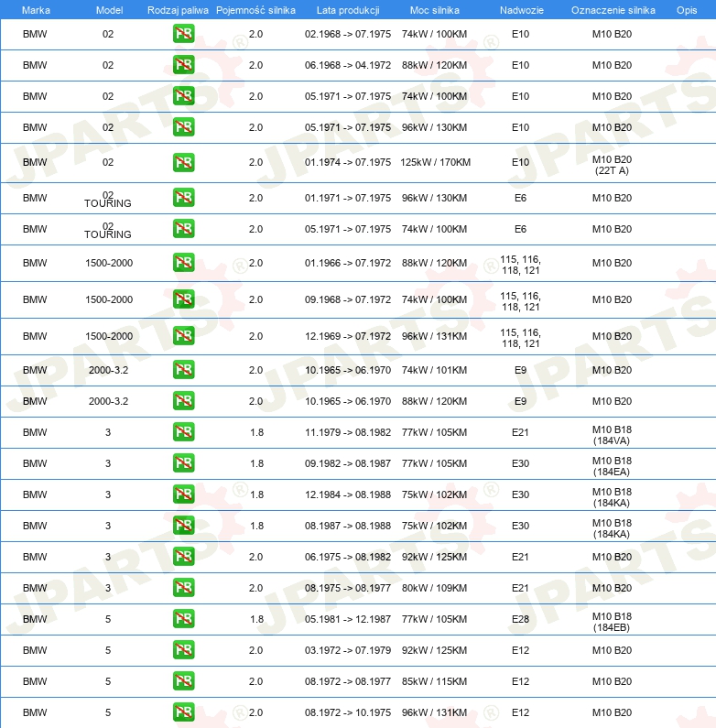Click the 1500-2000 model cell in the 88kW row

(109, 263)
